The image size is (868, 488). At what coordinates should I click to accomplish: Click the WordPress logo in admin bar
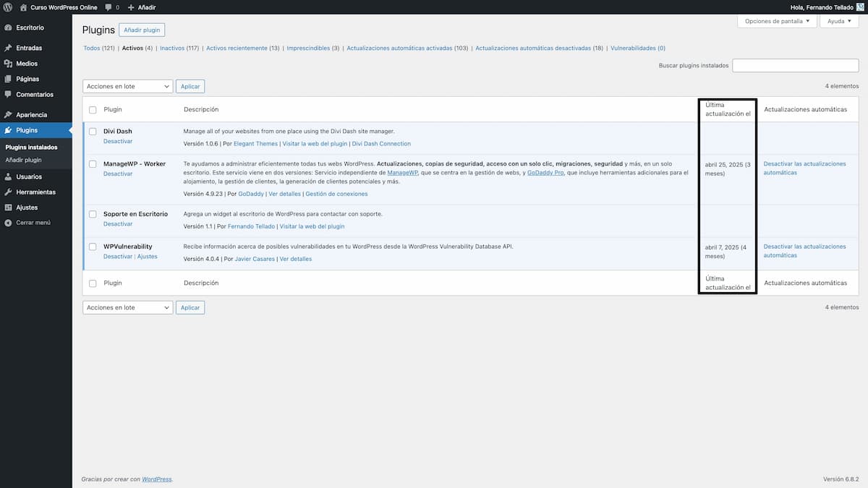[x=8, y=7]
